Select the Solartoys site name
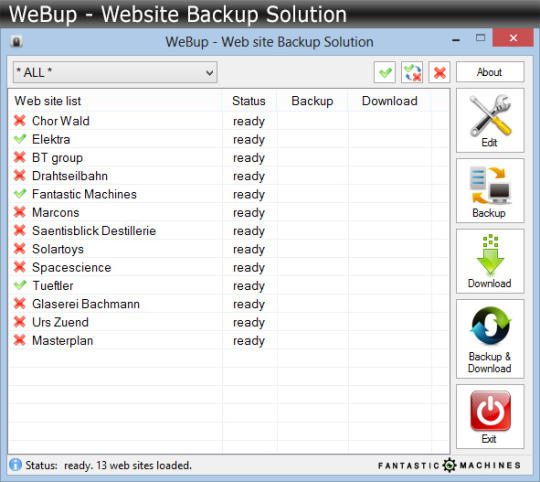 [x=58, y=249]
